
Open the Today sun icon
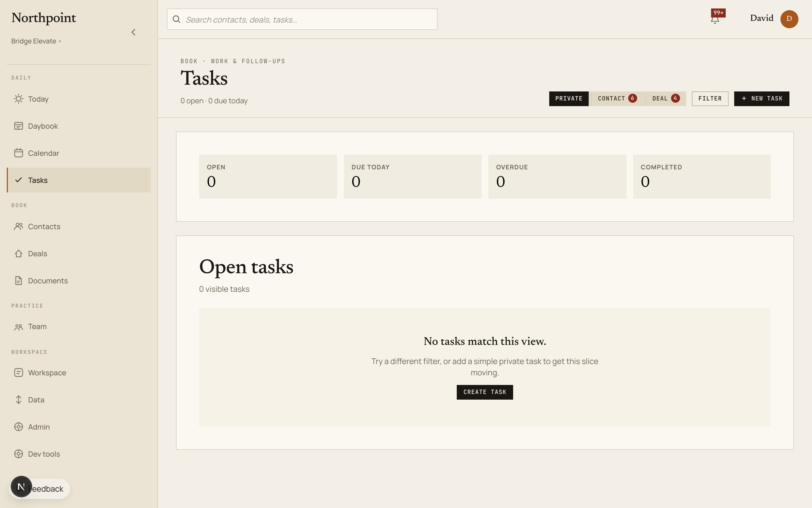(18, 99)
